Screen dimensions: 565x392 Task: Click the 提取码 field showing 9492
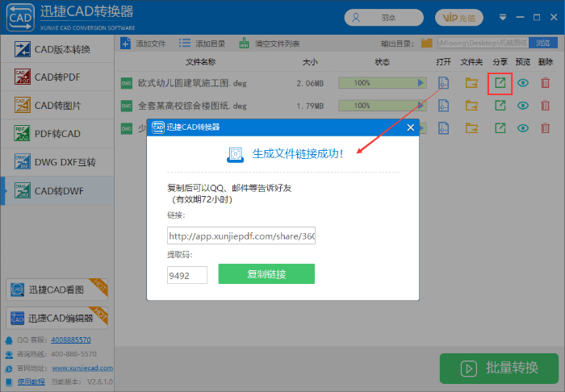click(x=187, y=275)
